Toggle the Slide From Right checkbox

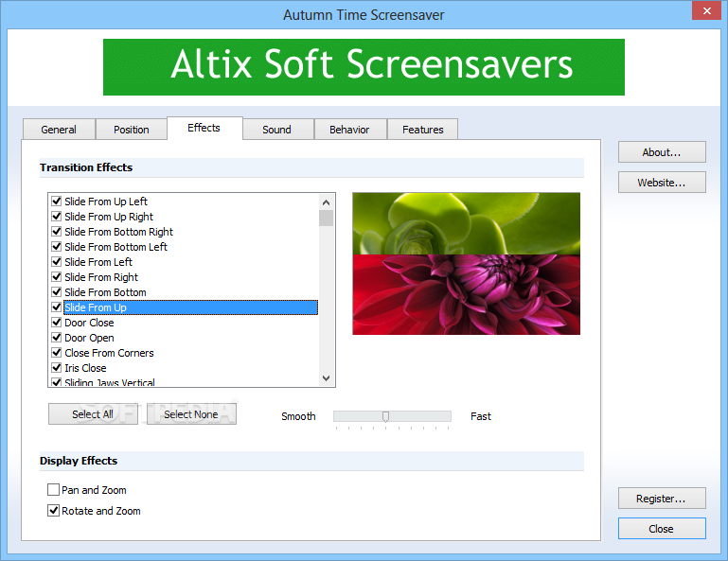click(57, 276)
